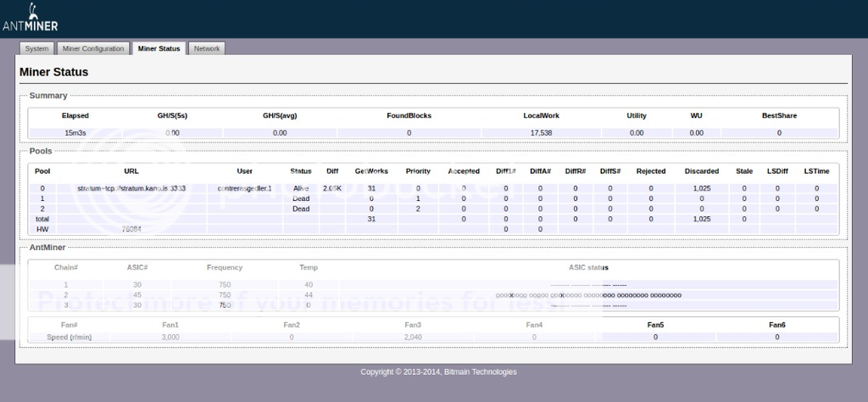This screenshot has width=868, height=402.
Task: Click the Alive status of pool 0
Action: (301, 188)
